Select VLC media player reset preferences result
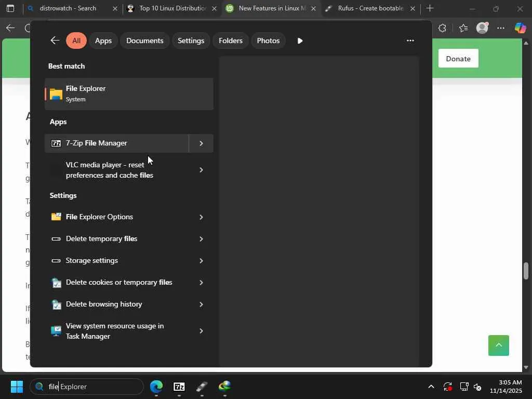 click(116, 170)
